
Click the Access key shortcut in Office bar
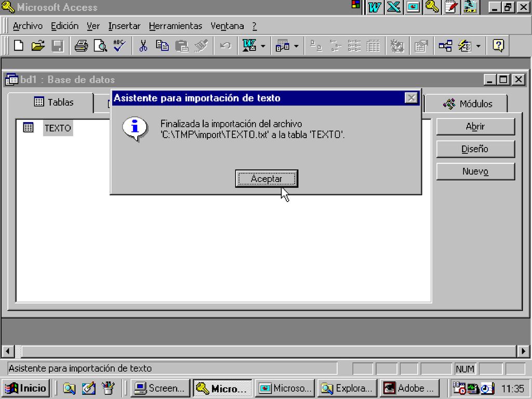tap(432, 7)
